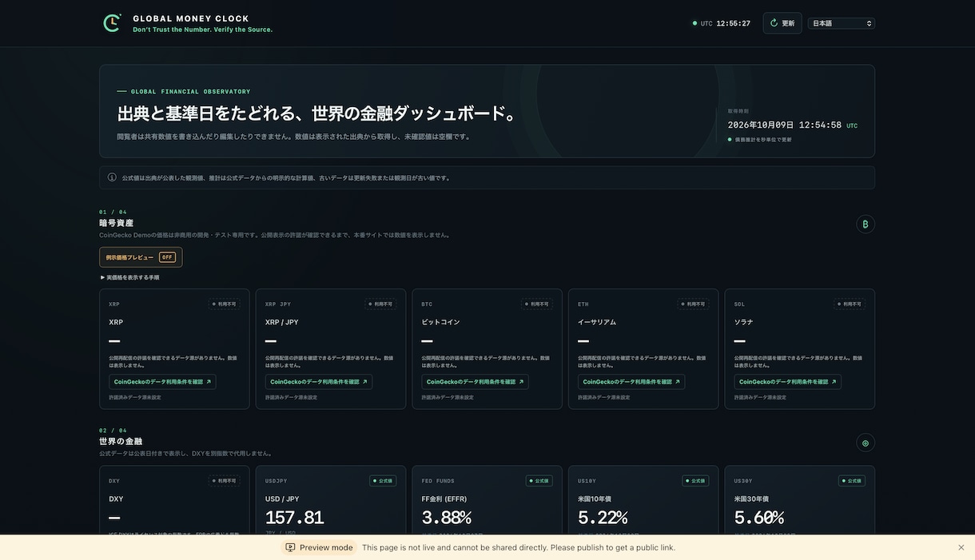
Task: Click 利用不可 badge on the DXY card
Action: pyautogui.click(x=224, y=481)
